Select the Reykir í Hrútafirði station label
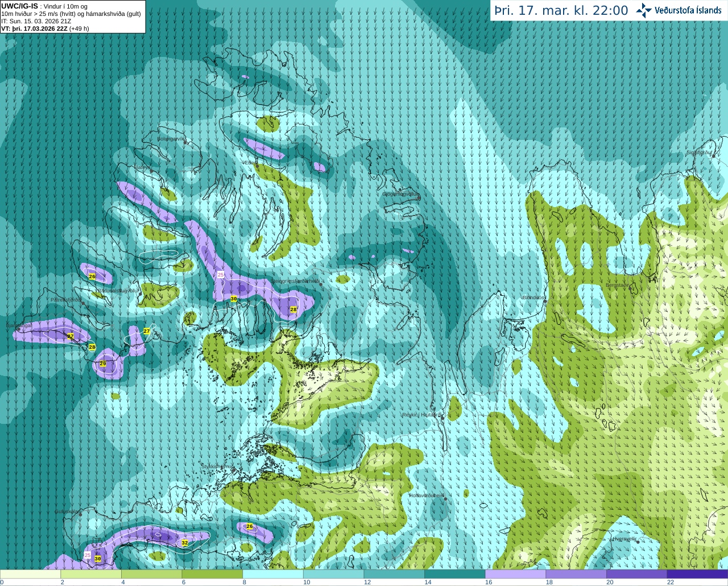The image size is (728, 586). pyautogui.click(x=421, y=415)
